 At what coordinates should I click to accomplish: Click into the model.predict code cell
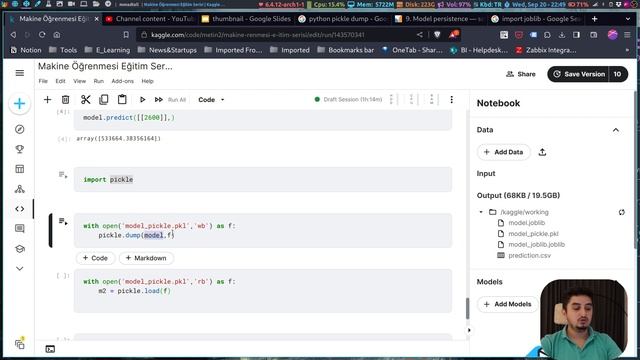click(x=263, y=119)
